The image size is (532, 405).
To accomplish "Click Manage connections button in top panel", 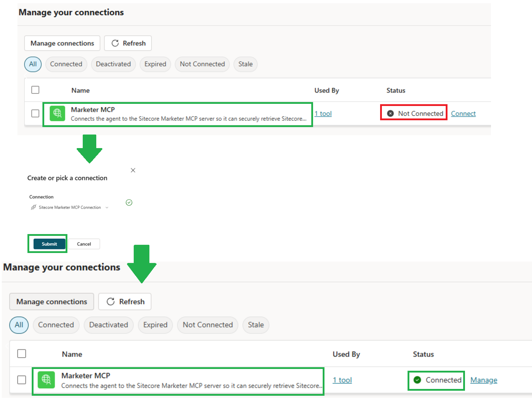I will pos(62,43).
